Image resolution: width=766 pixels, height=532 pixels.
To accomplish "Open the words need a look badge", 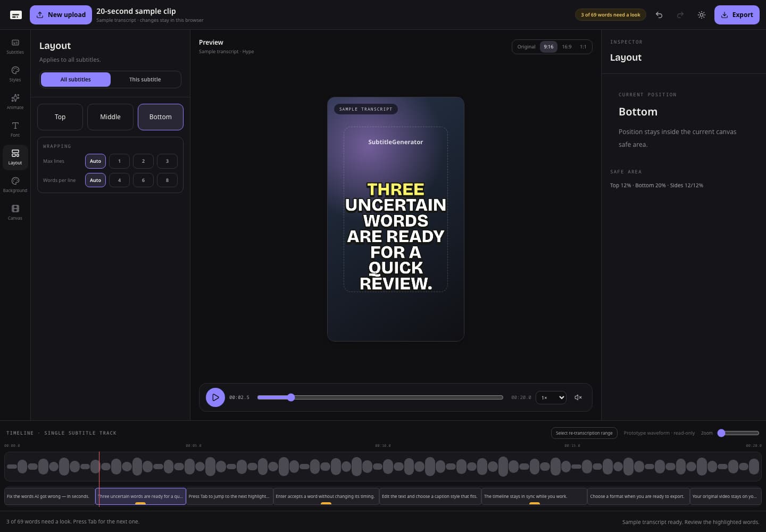I will click(x=610, y=15).
